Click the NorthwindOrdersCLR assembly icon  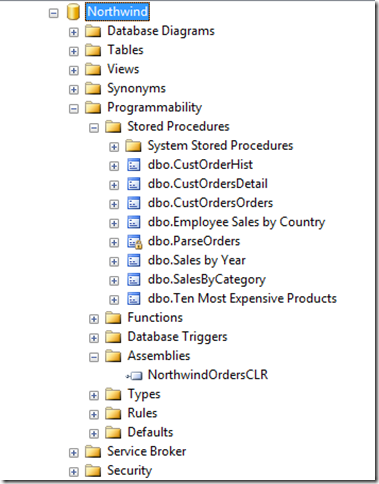pos(134,376)
